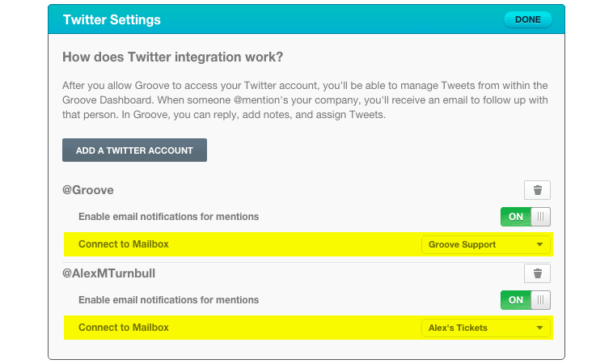Click the trash icon for @AlexMTurnbull
The width and height of the screenshot is (613, 364).
point(537,273)
